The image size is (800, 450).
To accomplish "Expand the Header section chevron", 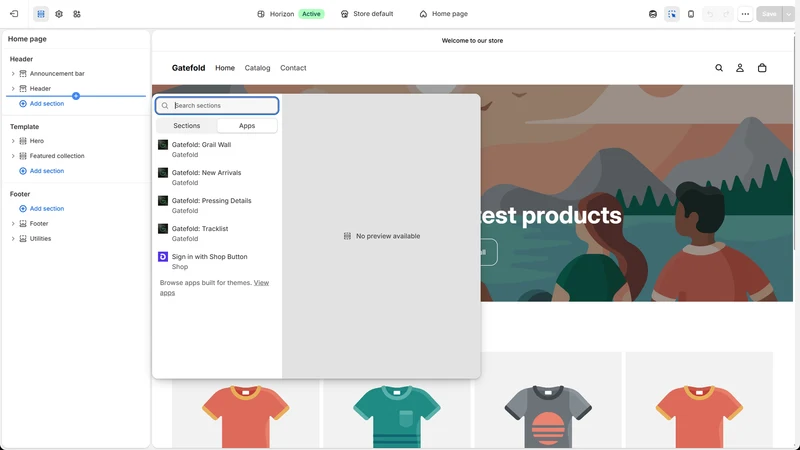I will tap(13, 89).
